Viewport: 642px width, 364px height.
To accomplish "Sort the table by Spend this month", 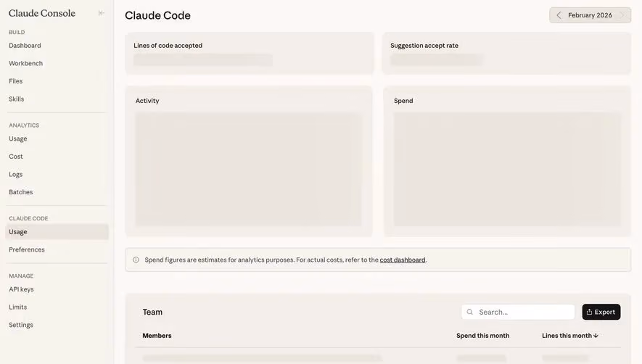I will tap(482, 335).
